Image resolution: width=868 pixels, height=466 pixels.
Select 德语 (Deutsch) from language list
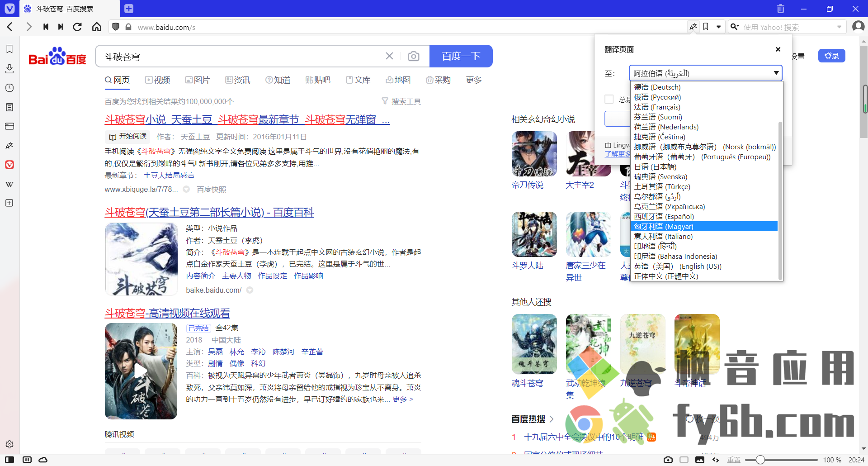pos(704,87)
